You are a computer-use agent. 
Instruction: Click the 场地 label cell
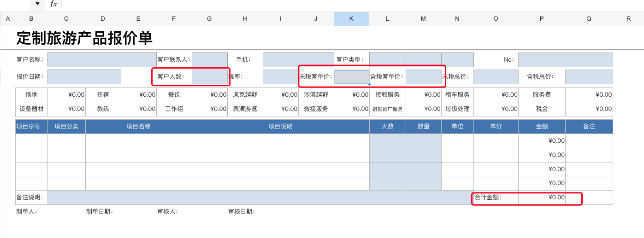[32, 95]
